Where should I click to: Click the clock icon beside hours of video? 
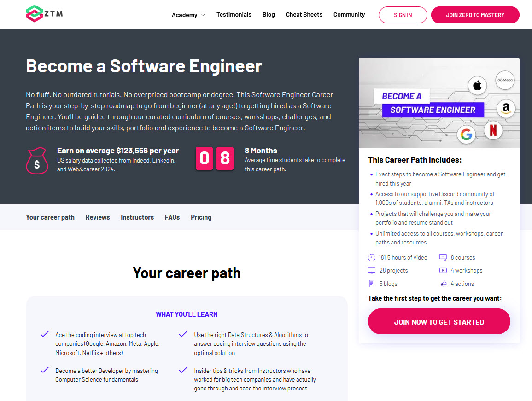pyautogui.click(x=372, y=257)
